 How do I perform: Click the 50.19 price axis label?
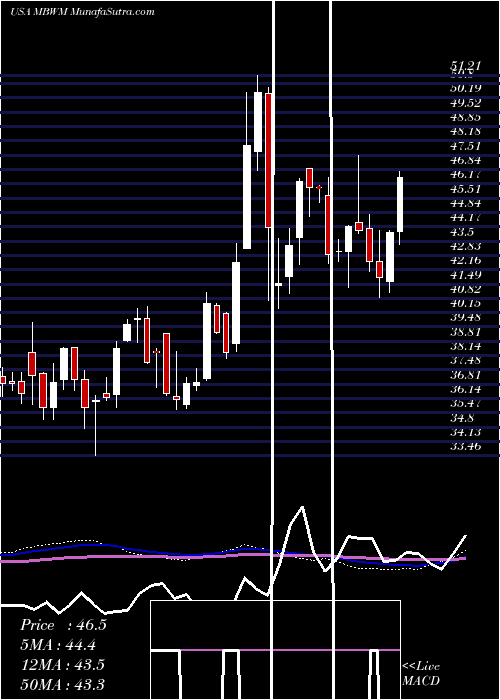tap(465, 88)
